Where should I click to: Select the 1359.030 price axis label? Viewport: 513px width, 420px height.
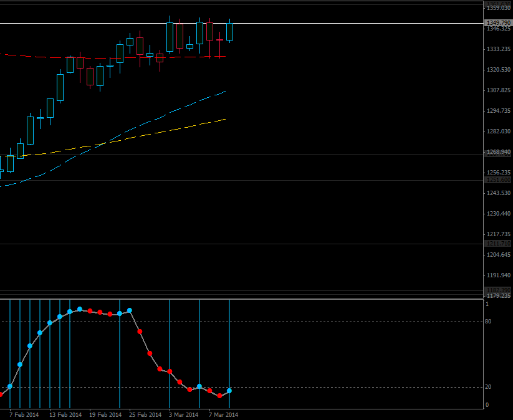pos(499,8)
